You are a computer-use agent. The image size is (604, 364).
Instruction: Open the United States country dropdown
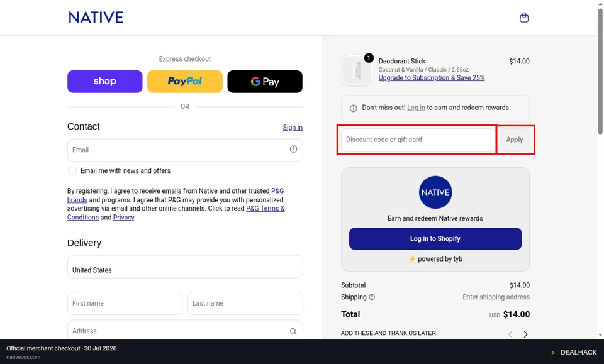pyautogui.click(x=185, y=267)
